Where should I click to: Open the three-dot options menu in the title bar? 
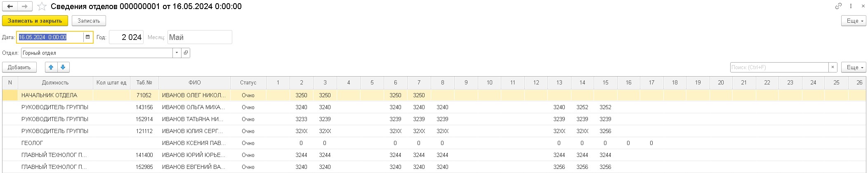point(851,6)
